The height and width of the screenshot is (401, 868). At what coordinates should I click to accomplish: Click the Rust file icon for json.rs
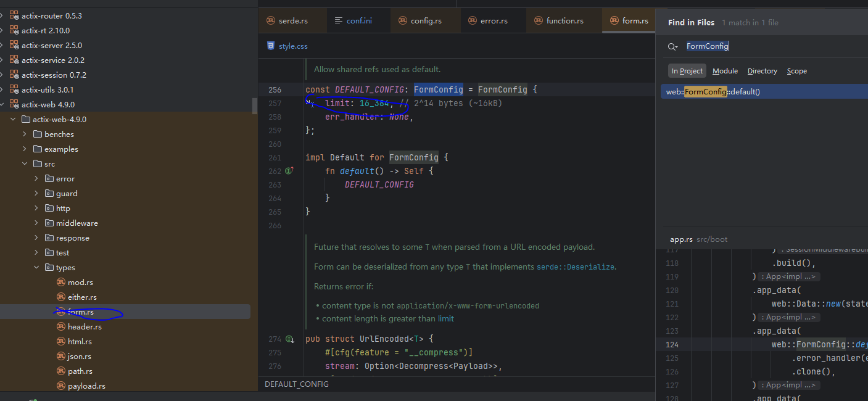[x=60, y=356]
